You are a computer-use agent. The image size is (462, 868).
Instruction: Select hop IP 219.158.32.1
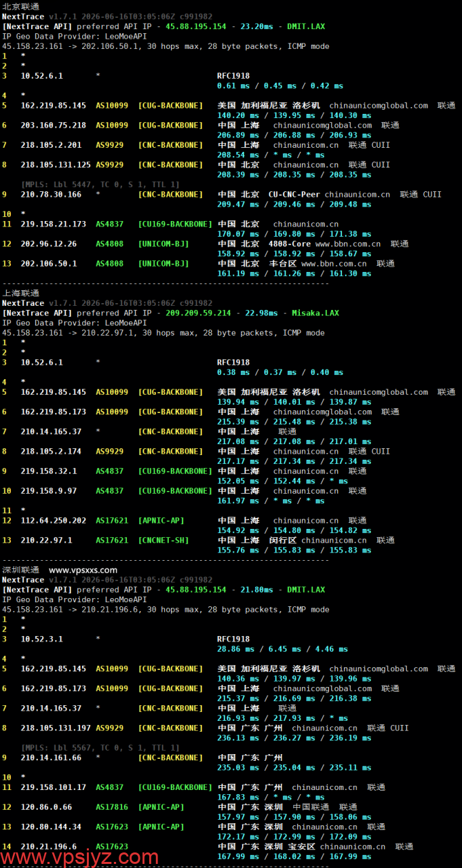click(49, 471)
